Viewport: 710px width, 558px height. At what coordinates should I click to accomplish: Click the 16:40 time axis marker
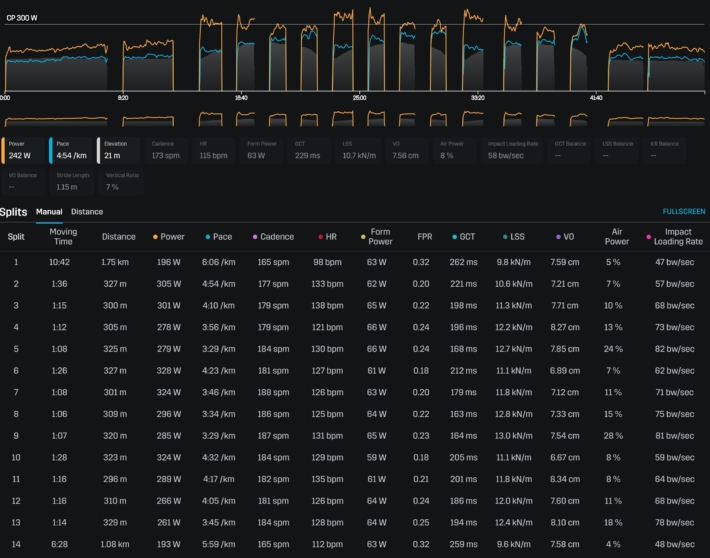(x=241, y=98)
